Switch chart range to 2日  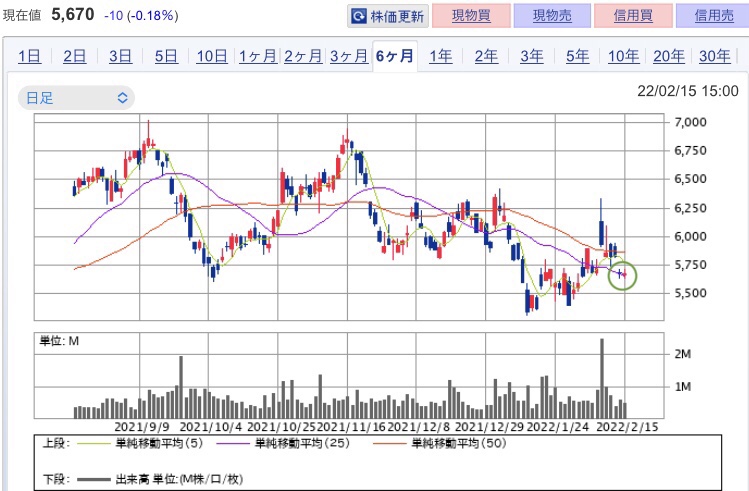(75, 56)
